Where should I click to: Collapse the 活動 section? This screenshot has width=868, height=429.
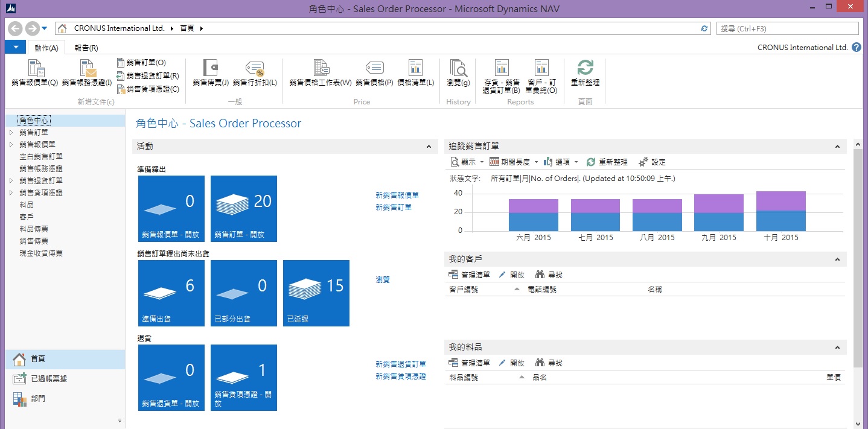tap(429, 147)
